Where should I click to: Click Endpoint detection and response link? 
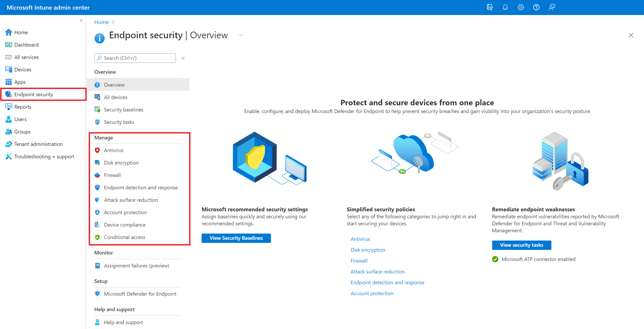140,187
